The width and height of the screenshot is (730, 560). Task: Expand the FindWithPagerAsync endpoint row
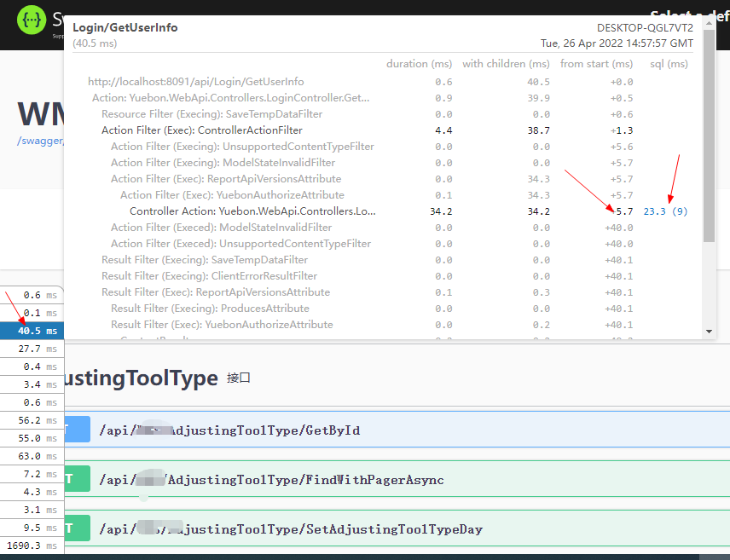392,480
